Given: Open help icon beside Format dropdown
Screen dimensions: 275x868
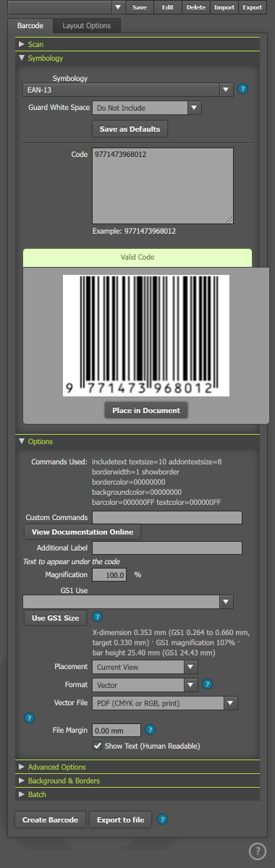Looking at the screenshot, I should click(x=207, y=684).
